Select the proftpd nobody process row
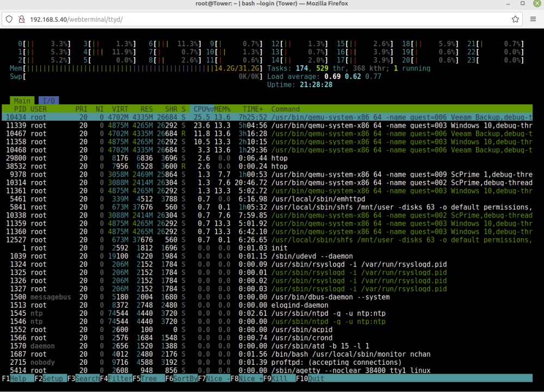Image resolution: width=544 pixels, height=392 pixels. pos(267,362)
